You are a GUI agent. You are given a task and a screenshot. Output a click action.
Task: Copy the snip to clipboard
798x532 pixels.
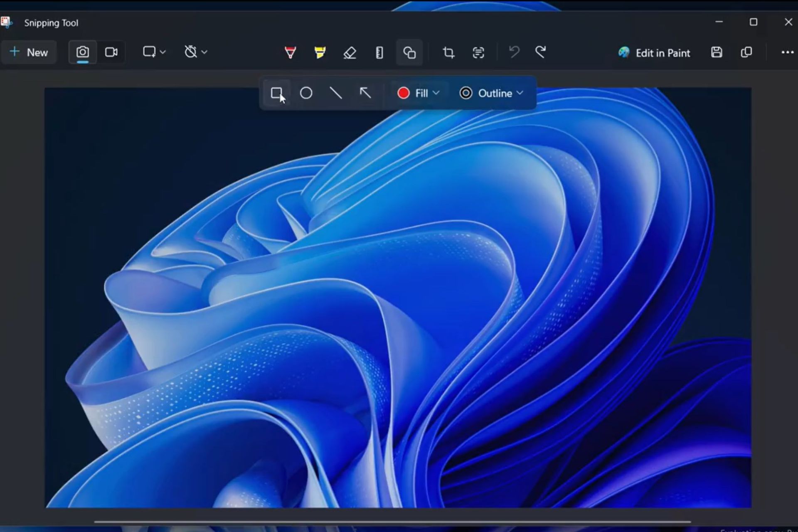coord(746,52)
